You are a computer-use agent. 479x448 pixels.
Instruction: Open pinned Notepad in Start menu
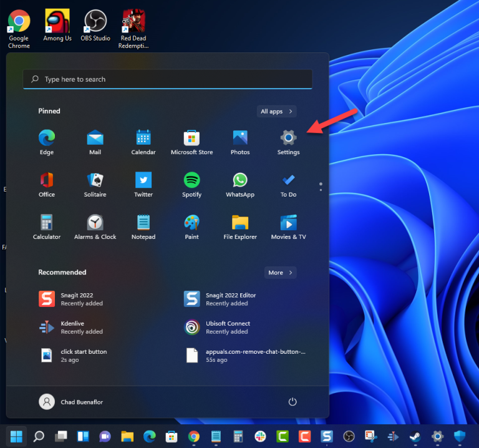143,227
